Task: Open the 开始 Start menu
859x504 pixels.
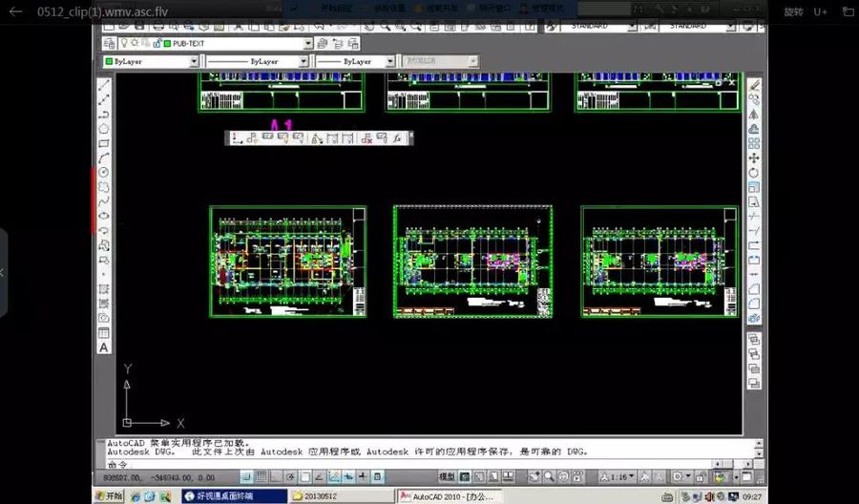Action: (109, 496)
